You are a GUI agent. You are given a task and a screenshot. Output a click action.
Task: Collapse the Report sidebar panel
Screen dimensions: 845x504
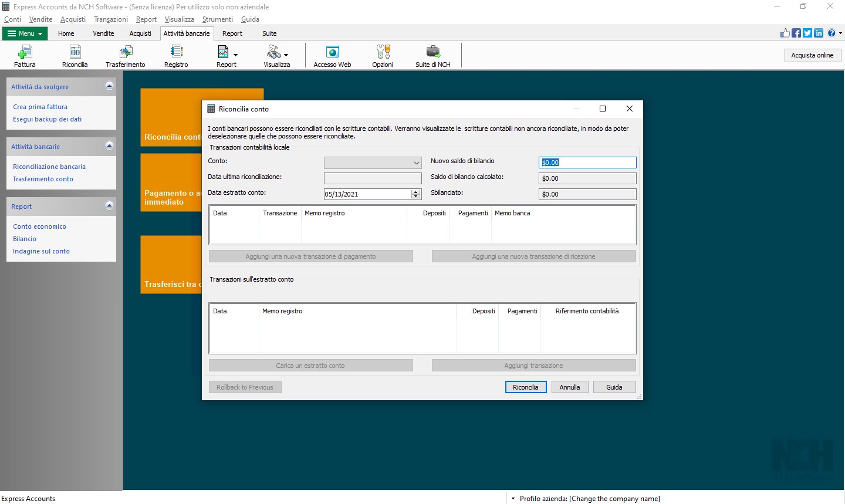coord(109,206)
